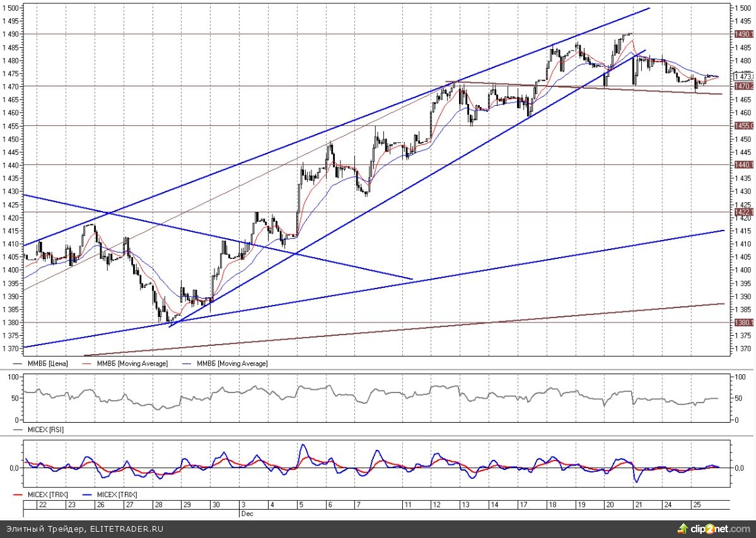Click the 1380.1 price level marker
The width and height of the screenshot is (756, 538).
[743, 323]
